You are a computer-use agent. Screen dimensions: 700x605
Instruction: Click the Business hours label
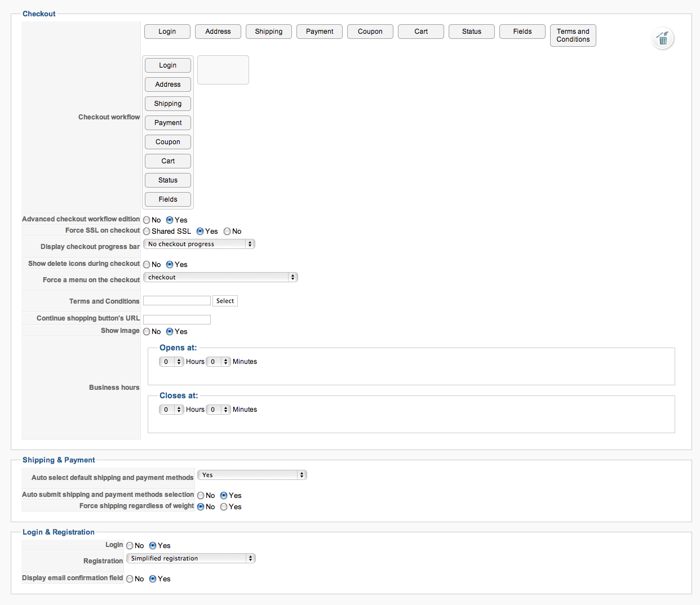(x=114, y=388)
